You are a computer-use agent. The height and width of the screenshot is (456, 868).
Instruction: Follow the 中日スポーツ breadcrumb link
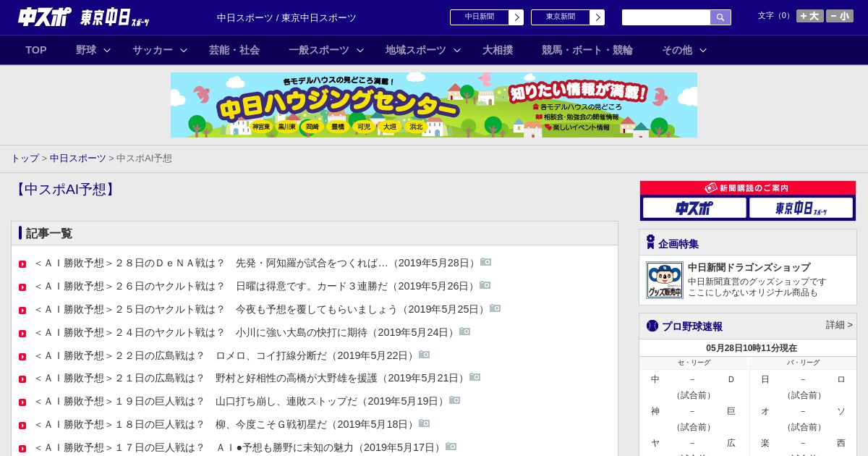click(78, 159)
